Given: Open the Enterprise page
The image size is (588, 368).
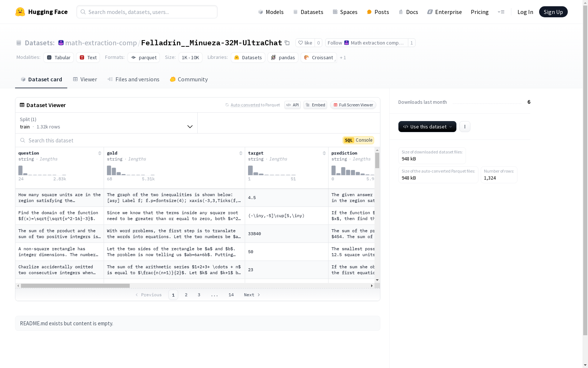Looking at the screenshot, I should click(x=444, y=12).
